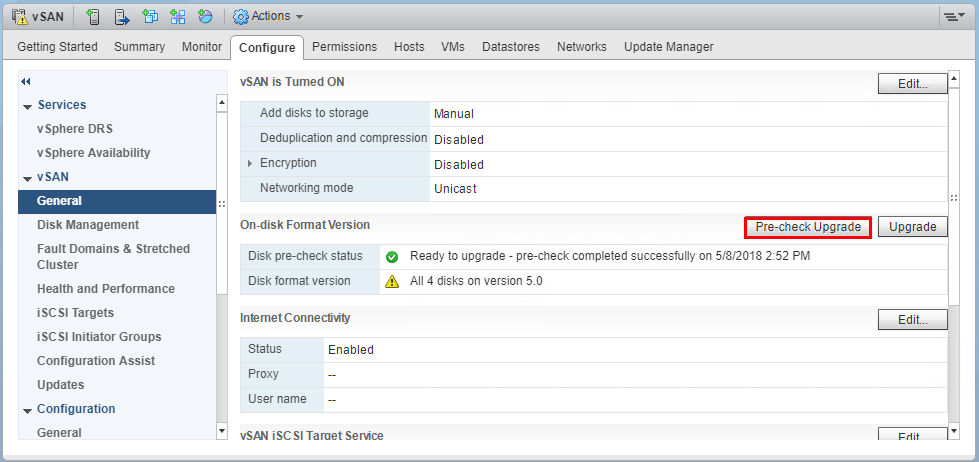Click the yellow warning icon beside disk format version
The image size is (979, 462).
click(x=392, y=282)
